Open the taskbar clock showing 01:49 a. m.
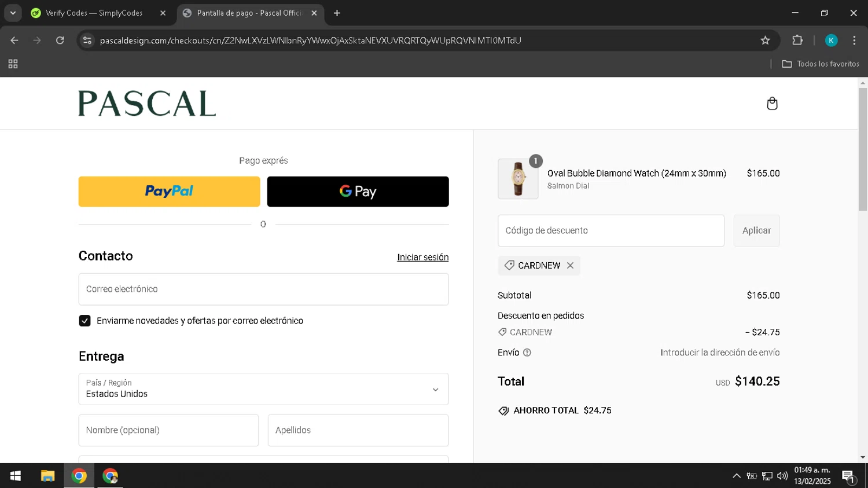Screen dimensions: 868x488 coord(812,476)
